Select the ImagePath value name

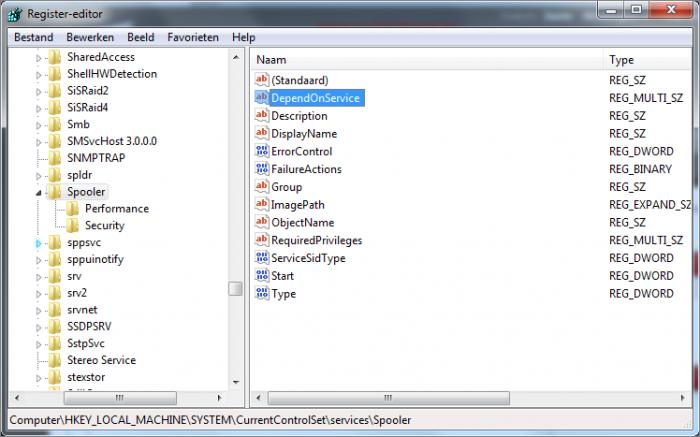(x=298, y=204)
